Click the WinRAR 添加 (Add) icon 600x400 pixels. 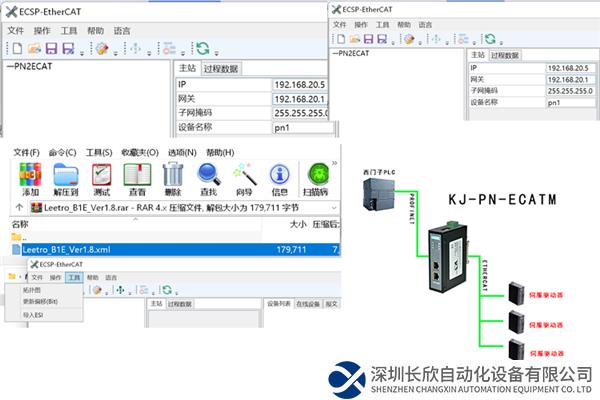tap(30, 175)
